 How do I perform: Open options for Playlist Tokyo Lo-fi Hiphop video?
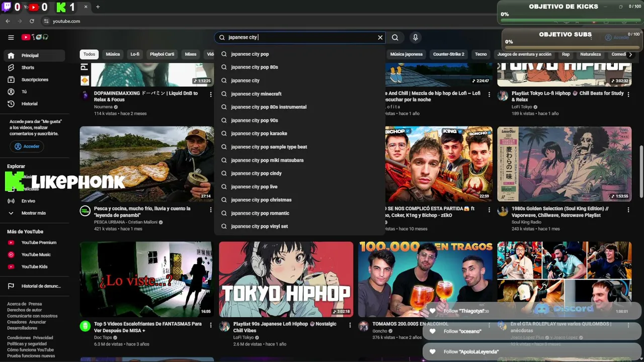tap(628, 95)
